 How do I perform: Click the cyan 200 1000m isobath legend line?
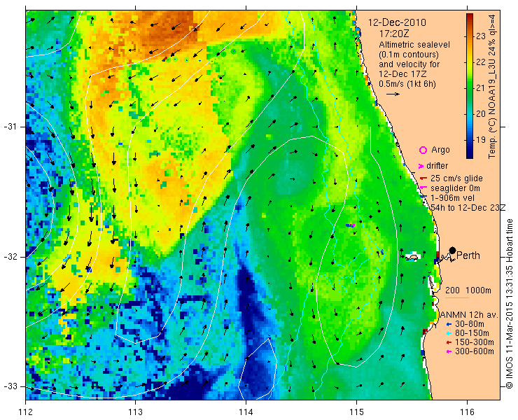coord(457,297)
